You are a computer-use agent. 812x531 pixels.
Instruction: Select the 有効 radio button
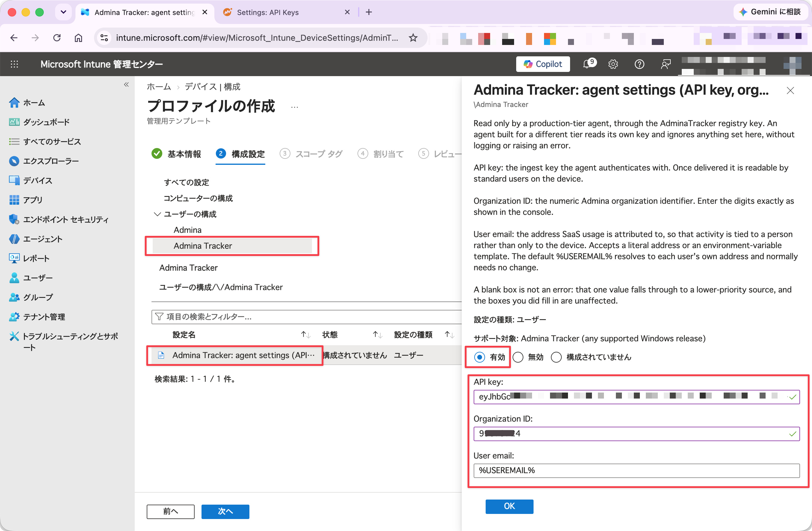point(479,357)
